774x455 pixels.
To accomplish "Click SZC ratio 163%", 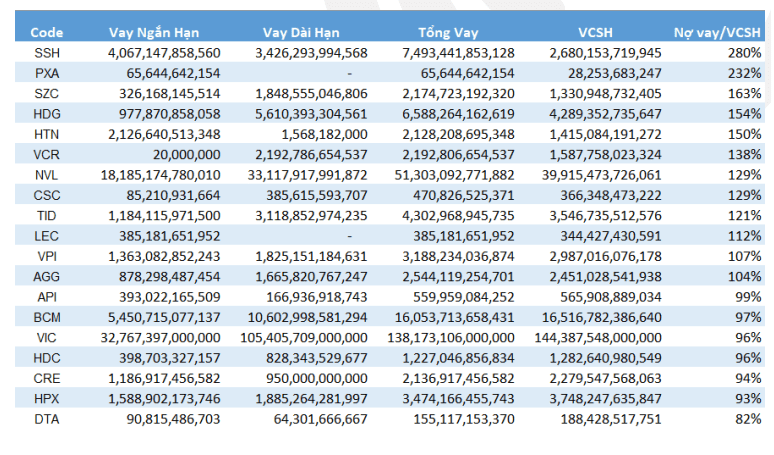I will pyautogui.click(x=744, y=94).
